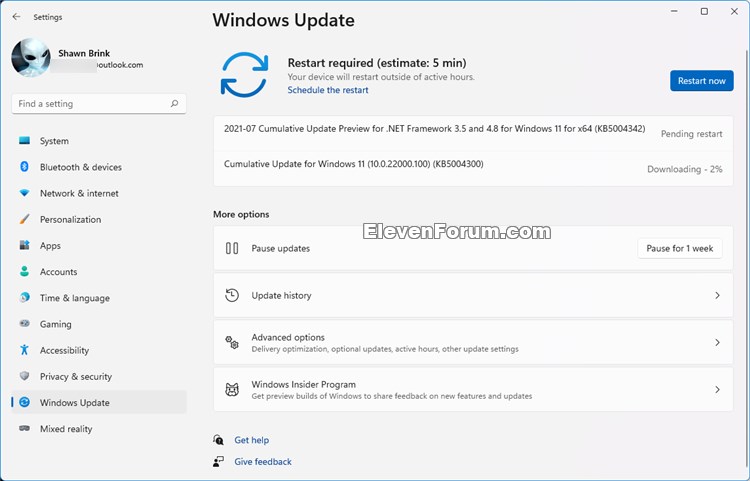750x481 pixels.
Task: Click the large update sync icon
Action: (244, 75)
